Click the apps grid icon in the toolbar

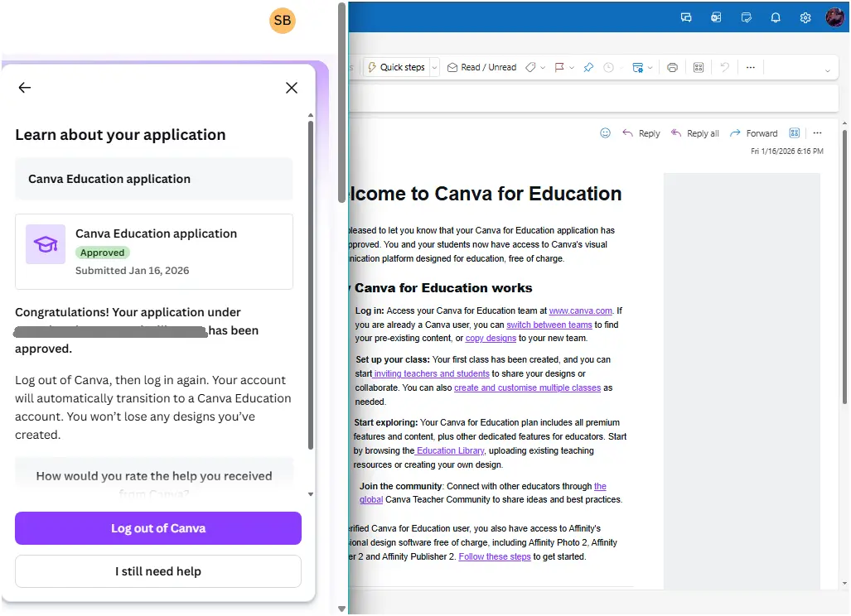pyautogui.click(x=699, y=67)
